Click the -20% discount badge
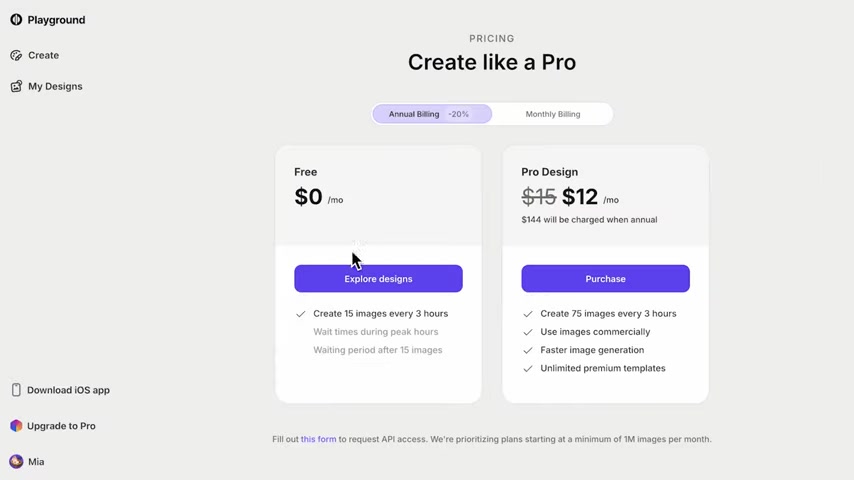Screen dimensions: 854x480 tap(459, 114)
